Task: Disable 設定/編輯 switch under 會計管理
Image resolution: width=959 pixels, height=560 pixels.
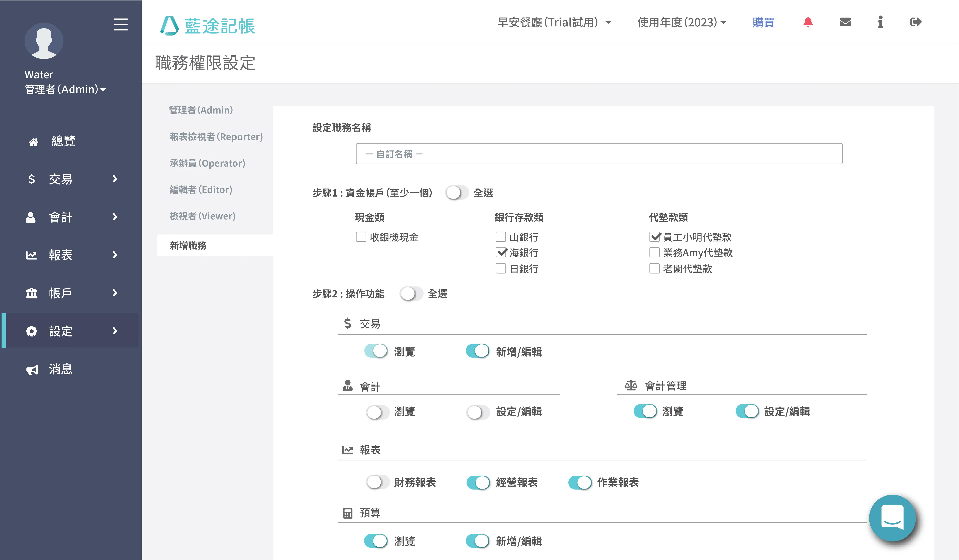Action: [747, 411]
